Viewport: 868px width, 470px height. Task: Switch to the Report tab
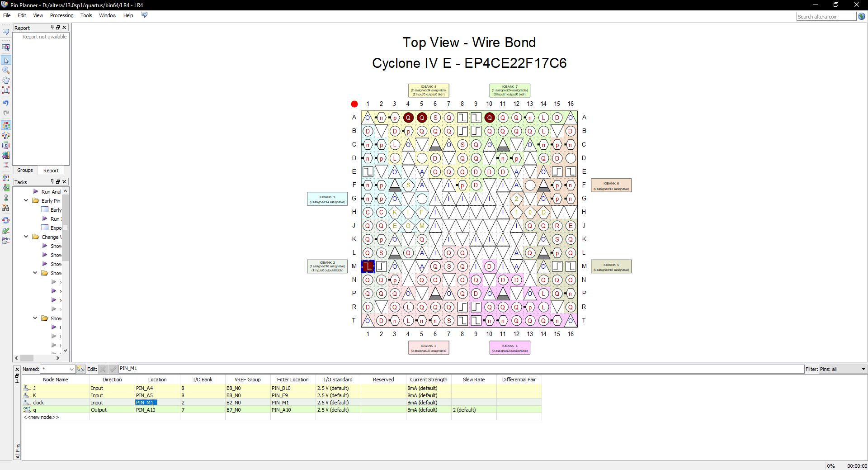point(51,171)
